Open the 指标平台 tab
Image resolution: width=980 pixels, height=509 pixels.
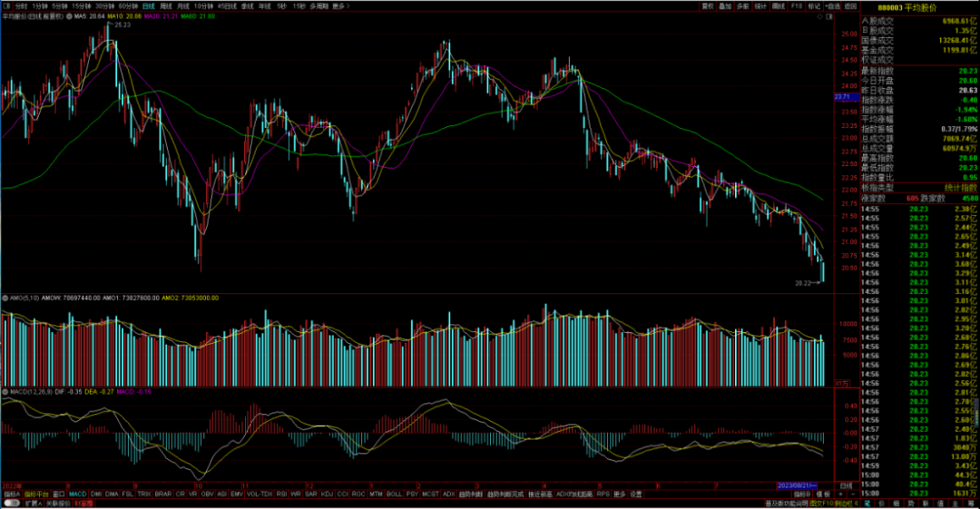click(35, 494)
